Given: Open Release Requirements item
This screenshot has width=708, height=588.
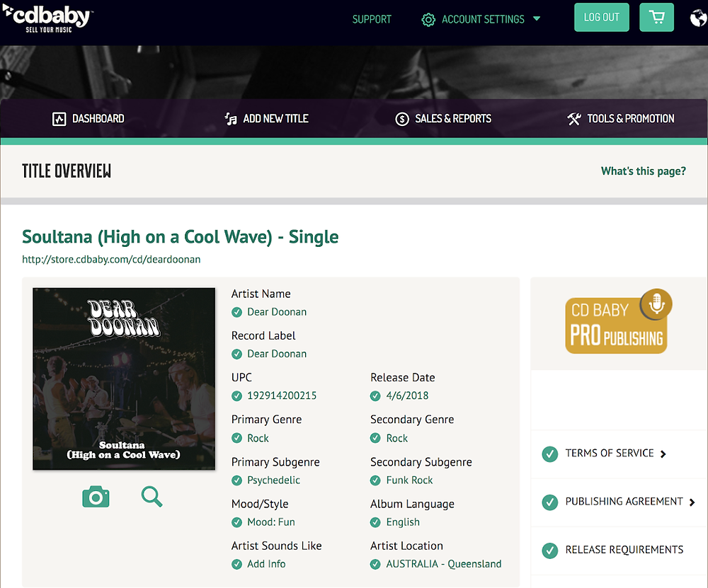Looking at the screenshot, I should [624, 550].
